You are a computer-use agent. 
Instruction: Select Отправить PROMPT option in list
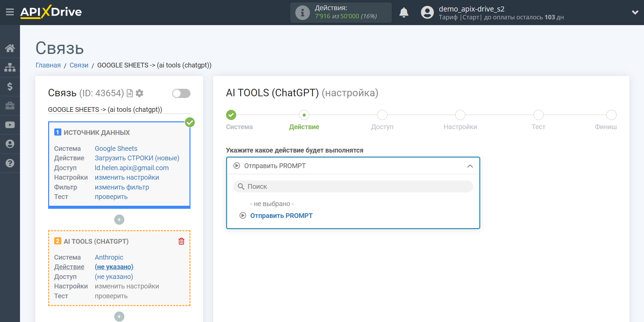[281, 216]
